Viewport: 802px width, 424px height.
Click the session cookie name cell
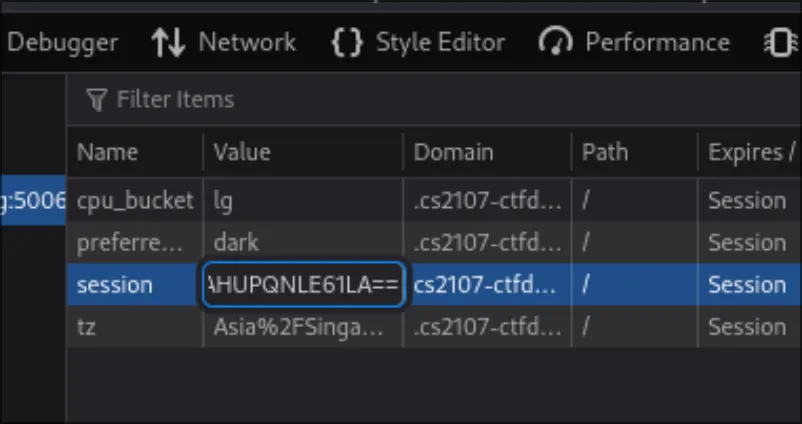click(115, 285)
